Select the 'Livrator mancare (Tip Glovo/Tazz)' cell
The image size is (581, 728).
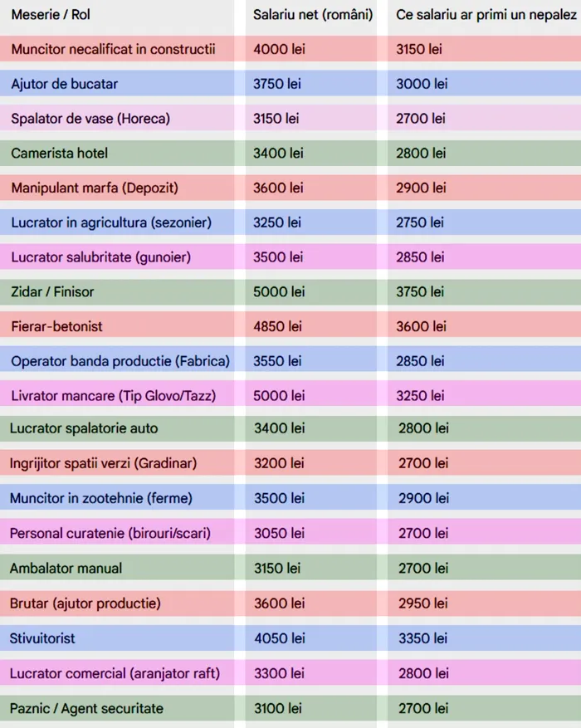click(113, 396)
